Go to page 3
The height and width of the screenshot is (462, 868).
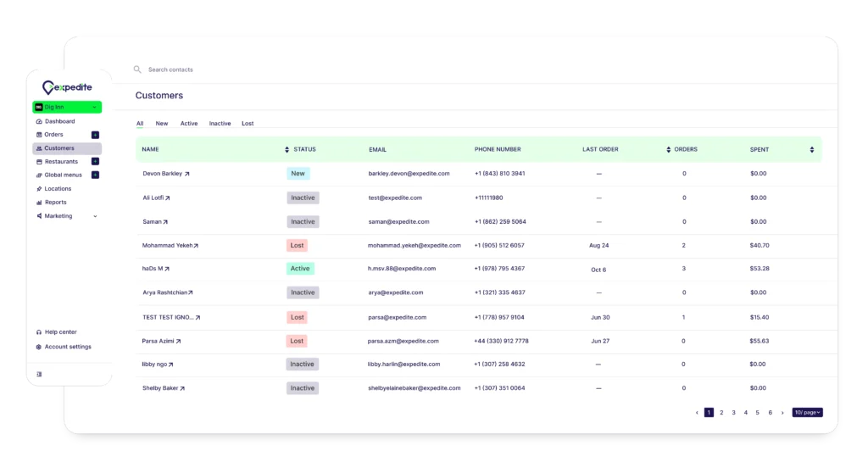(x=733, y=413)
